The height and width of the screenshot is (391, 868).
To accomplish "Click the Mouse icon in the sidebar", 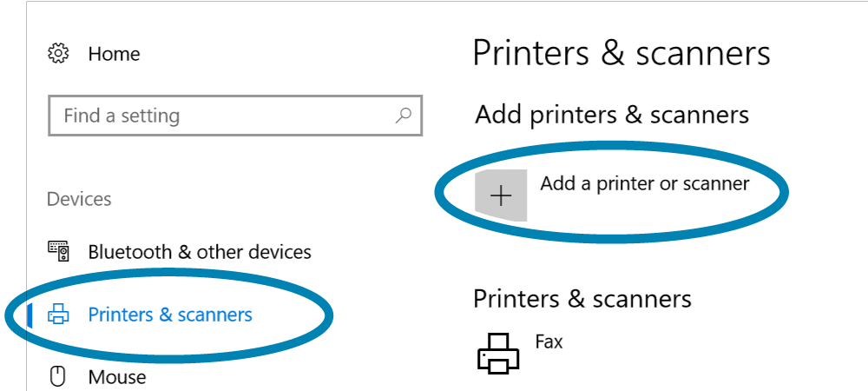I will point(58,376).
